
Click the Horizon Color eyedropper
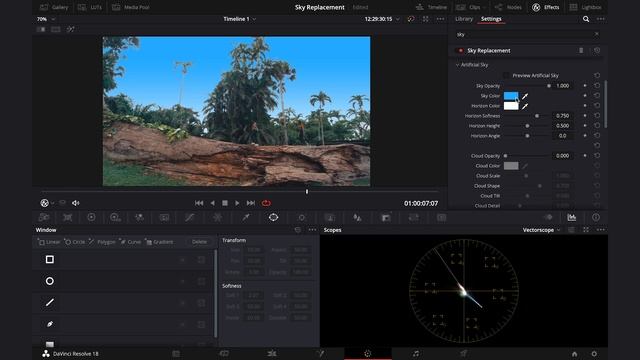(x=525, y=106)
